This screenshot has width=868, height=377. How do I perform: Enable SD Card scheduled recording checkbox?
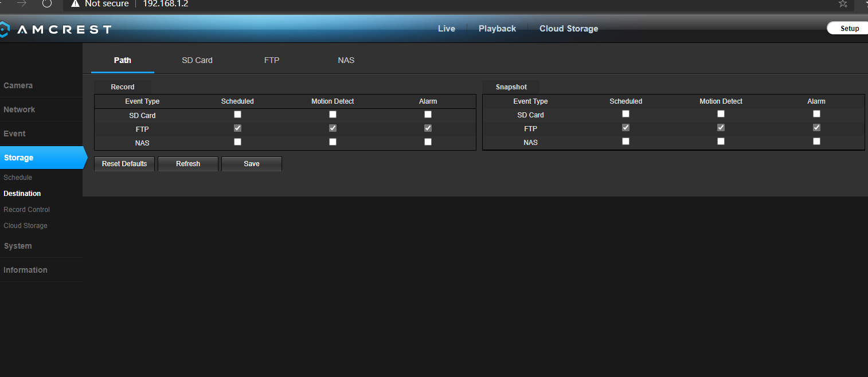(x=237, y=115)
